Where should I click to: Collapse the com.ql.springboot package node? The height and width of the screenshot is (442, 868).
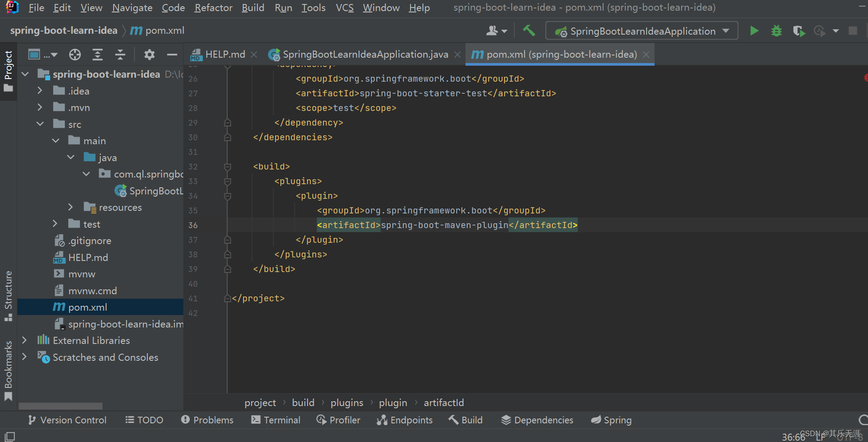pyautogui.click(x=87, y=174)
